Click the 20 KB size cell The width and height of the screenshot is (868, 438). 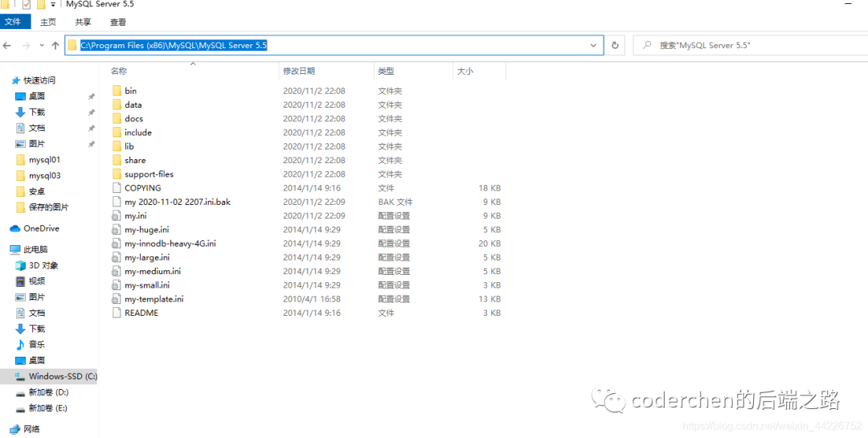coord(490,243)
